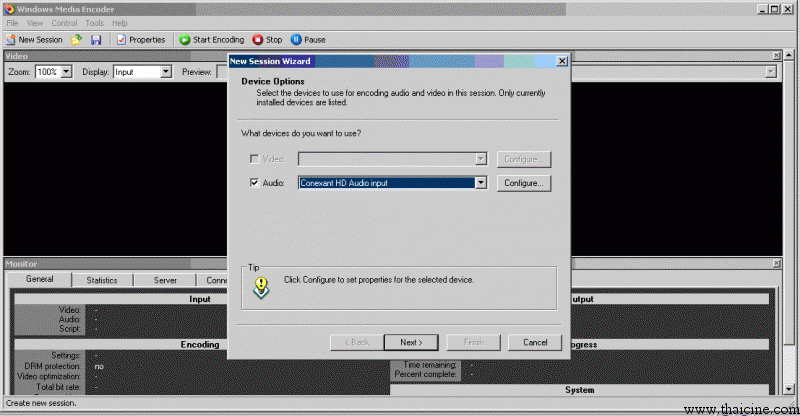Open the View menu
The image size is (800, 416).
point(35,23)
